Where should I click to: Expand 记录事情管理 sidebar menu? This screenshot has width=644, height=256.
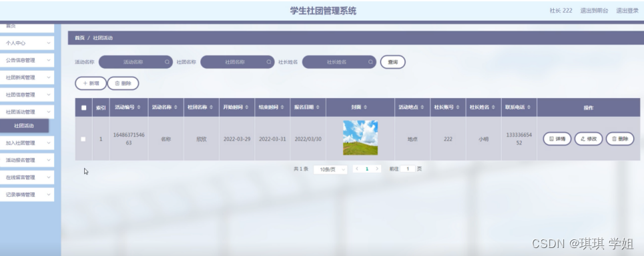coord(27,195)
